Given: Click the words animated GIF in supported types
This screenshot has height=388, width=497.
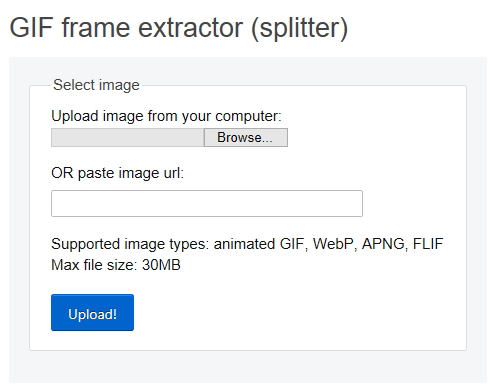Looking at the screenshot, I should click(x=260, y=244).
